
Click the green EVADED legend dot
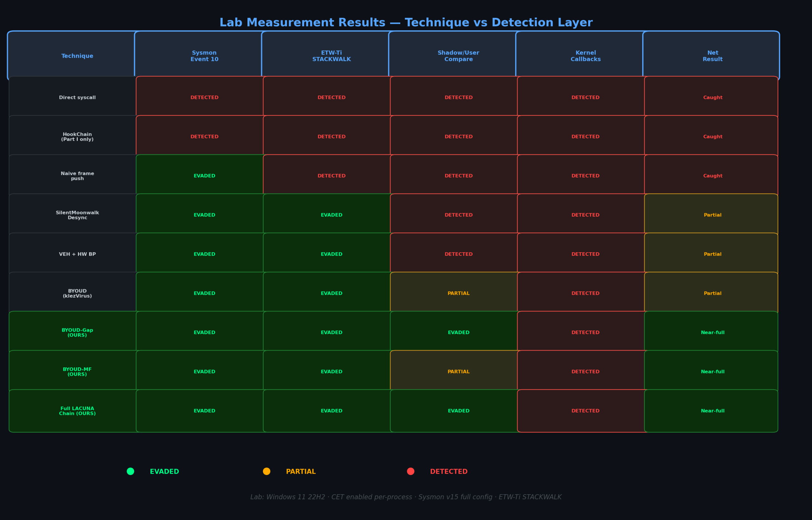[x=130, y=471]
